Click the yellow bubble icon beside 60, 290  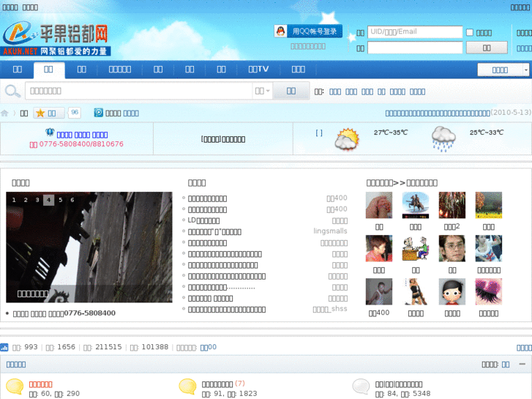pyautogui.click(x=15, y=387)
